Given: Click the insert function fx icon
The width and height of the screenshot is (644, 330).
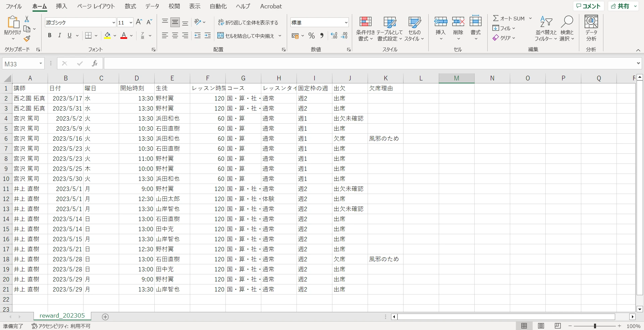Looking at the screenshot, I should (x=95, y=63).
